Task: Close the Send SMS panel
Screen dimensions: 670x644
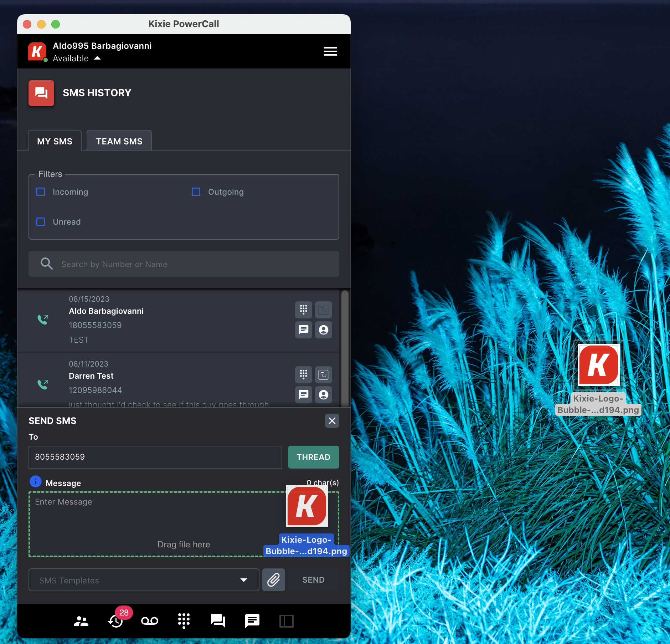Action: [332, 421]
